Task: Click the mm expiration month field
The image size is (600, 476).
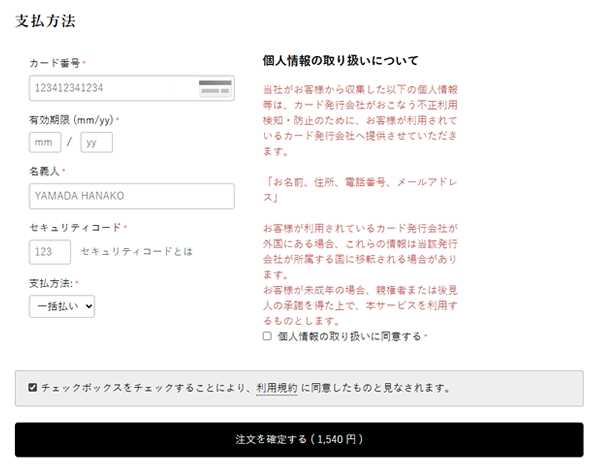Action: (45, 142)
